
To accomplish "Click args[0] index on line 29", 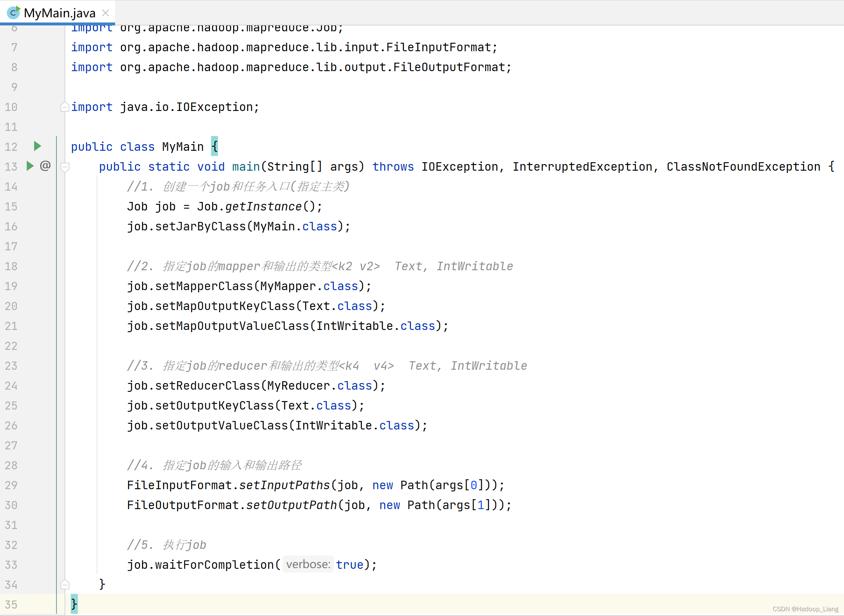I will pos(474,485).
